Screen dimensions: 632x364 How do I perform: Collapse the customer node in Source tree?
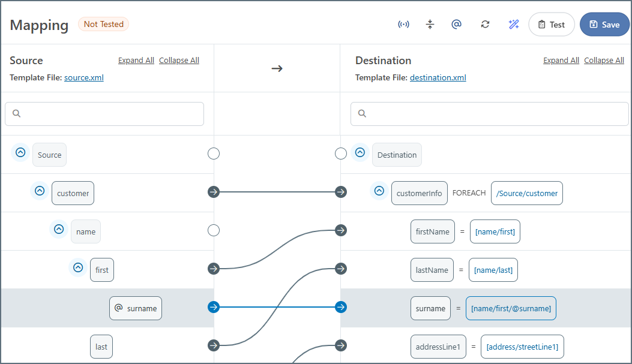40,191
